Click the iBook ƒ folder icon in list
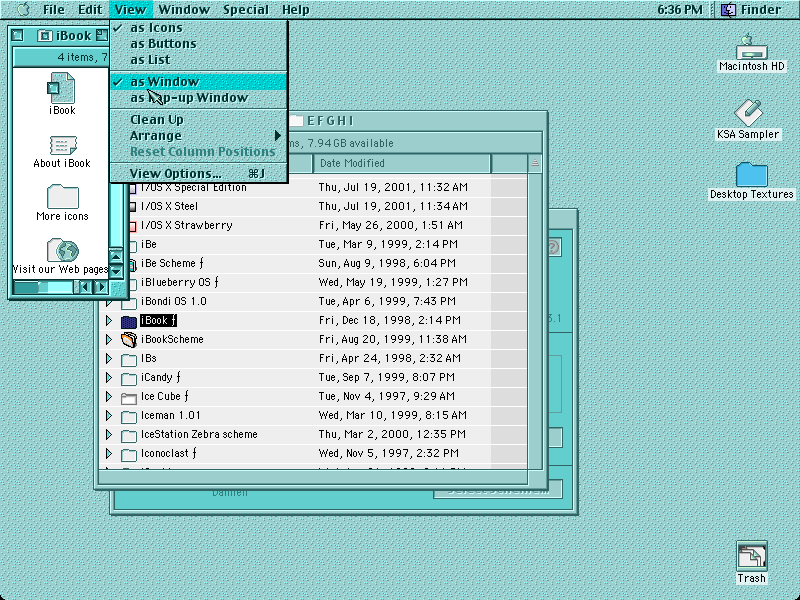The image size is (800, 600). [x=129, y=321]
